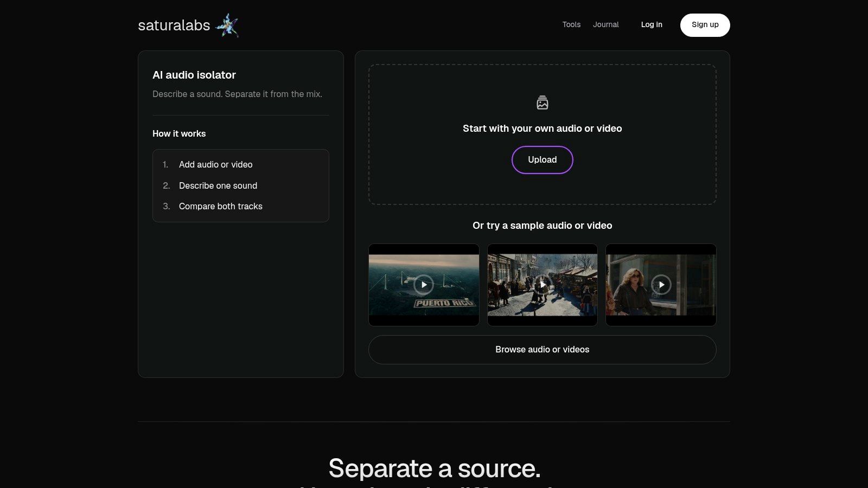Open the Tools menu
Screen dimensions: 868x488
pyautogui.click(x=571, y=25)
